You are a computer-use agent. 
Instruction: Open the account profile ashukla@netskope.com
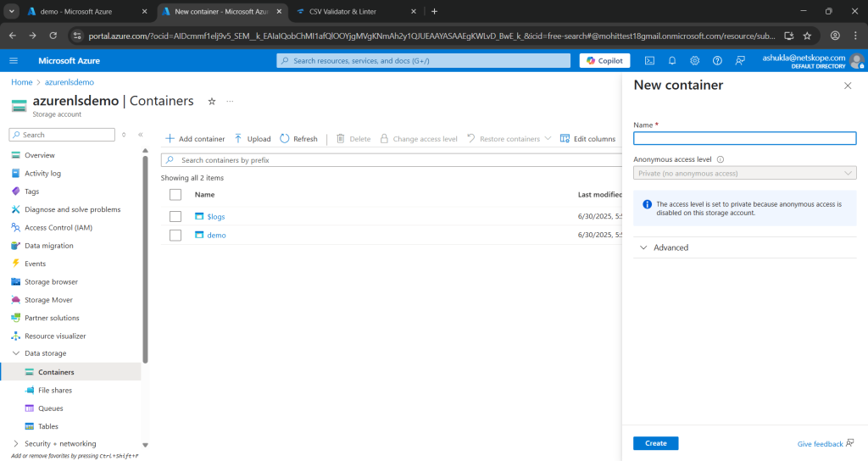pos(813,61)
